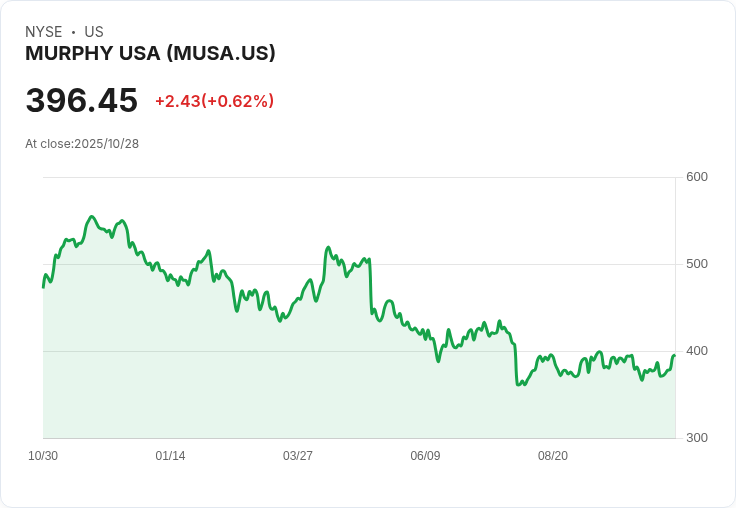Click the right end of the price line
This screenshot has width=736, height=508.
(675, 356)
